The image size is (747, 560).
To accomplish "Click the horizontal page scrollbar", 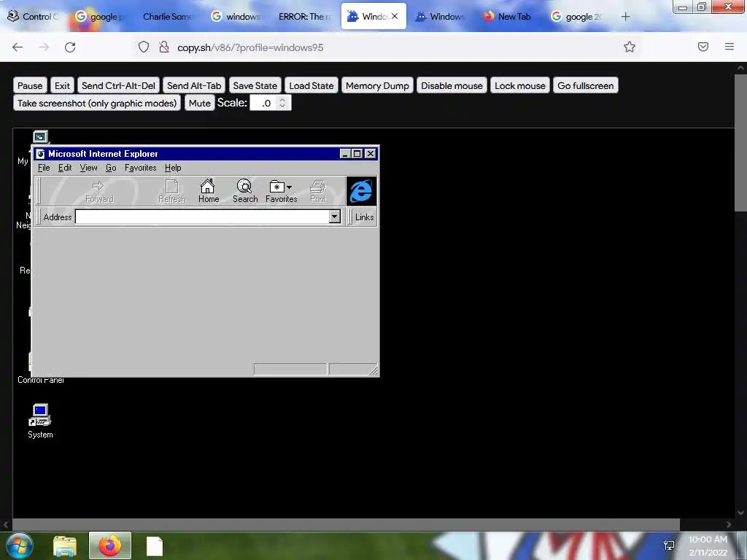I will click(x=346, y=524).
